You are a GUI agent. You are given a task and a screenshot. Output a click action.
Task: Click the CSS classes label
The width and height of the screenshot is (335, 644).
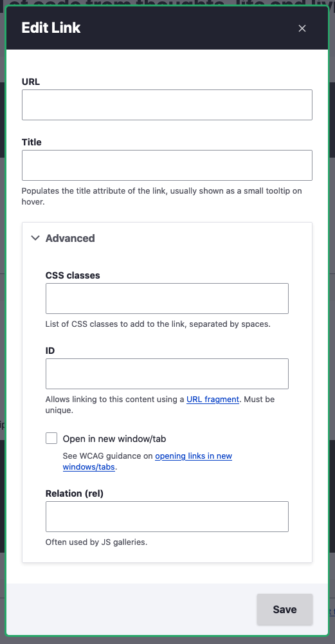point(73,275)
